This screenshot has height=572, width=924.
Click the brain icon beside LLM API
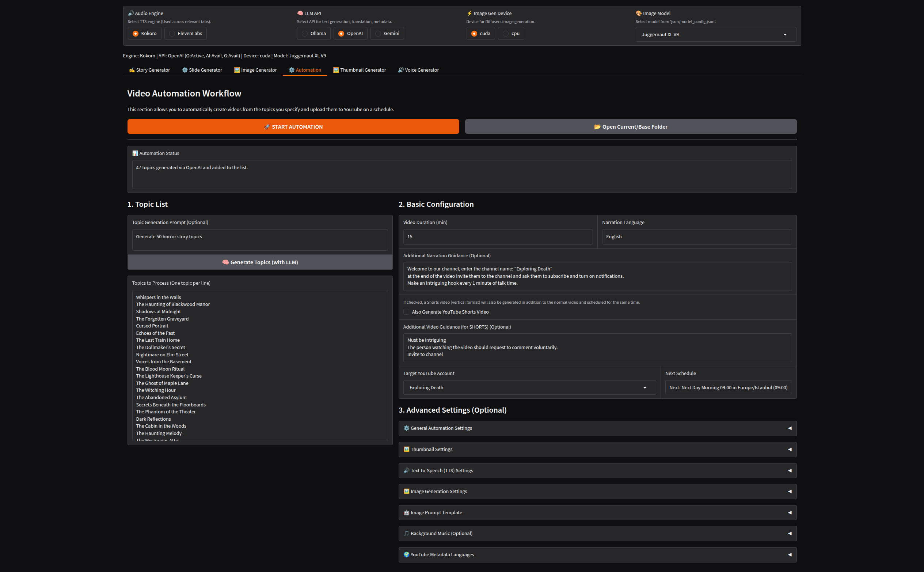(x=300, y=13)
